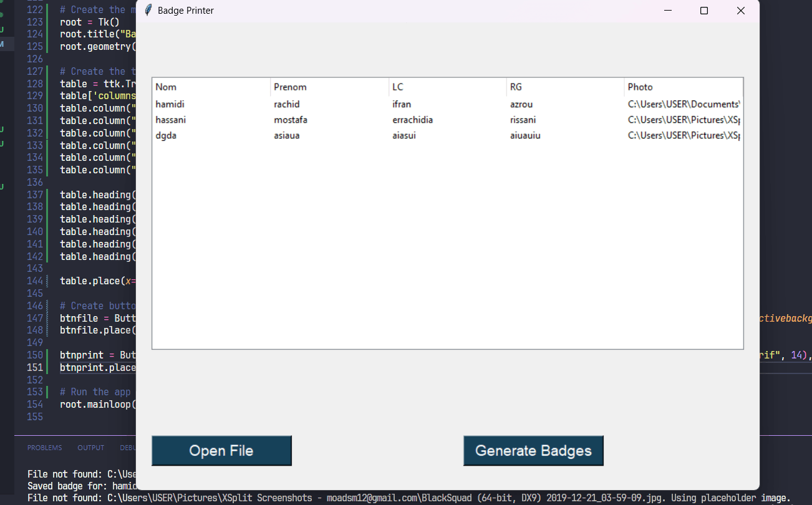Minimize the Badge Printer window
Image resolution: width=812 pixels, height=505 pixels.
[x=667, y=11]
